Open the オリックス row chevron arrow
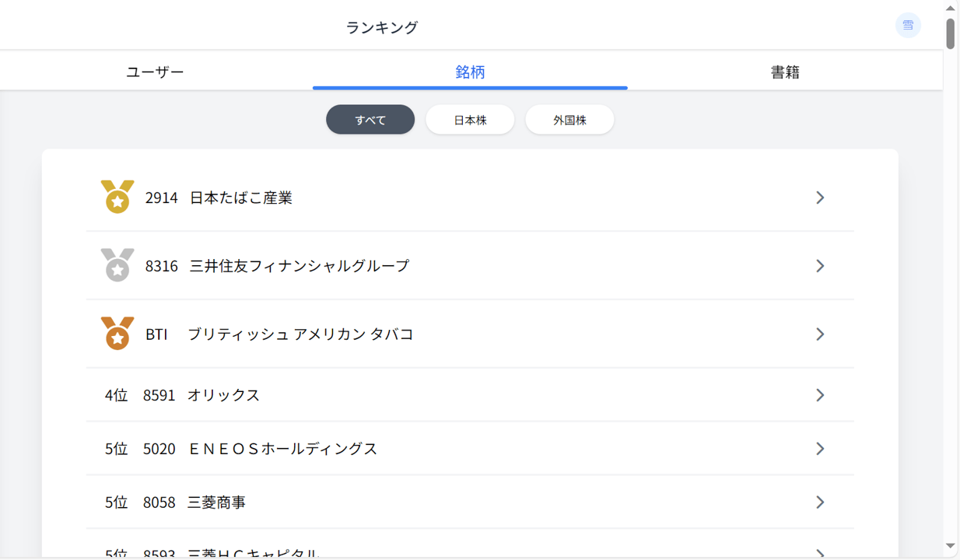Viewport: 960px width, 560px height. (x=820, y=395)
